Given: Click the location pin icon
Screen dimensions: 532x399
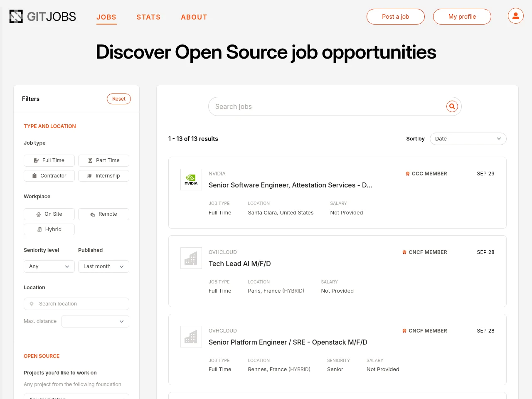Looking at the screenshot, I should point(32,304).
